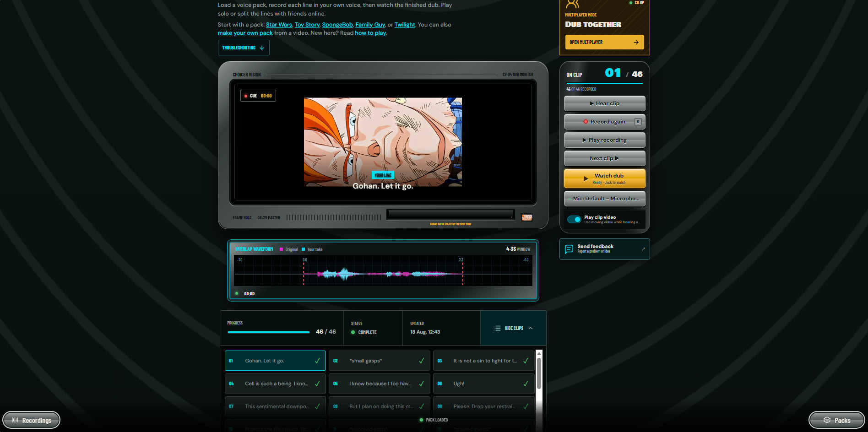Viewport: 868px width, 432px height.
Task: Open Send feedback panel
Action: click(x=604, y=249)
